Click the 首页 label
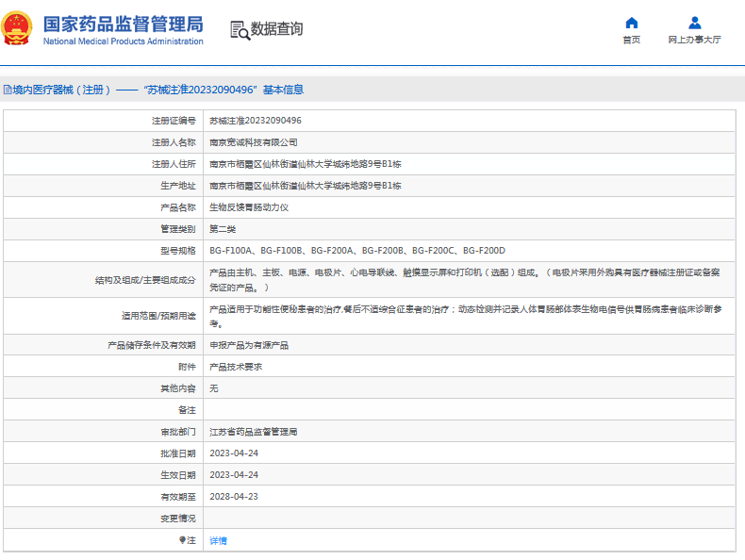Viewport: 745px width, 560px height. [x=632, y=40]
